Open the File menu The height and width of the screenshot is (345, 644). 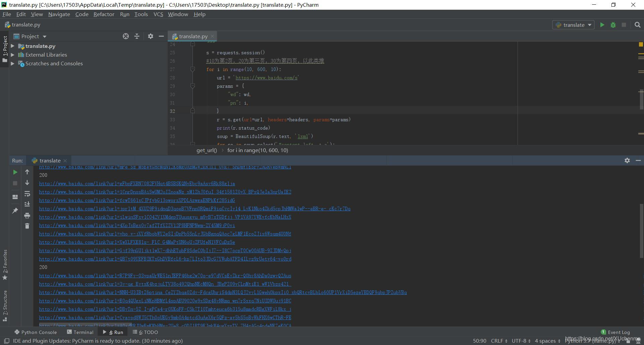pyautogui.click(x=7, y=14)
